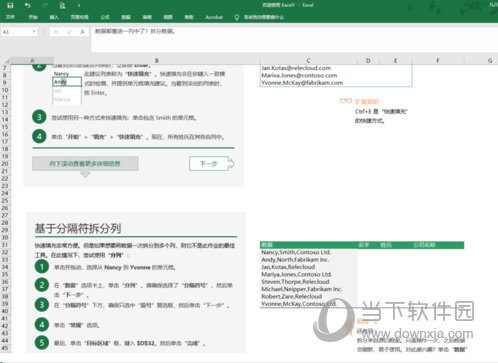Open the Customize Quick Access Toolbar dropdown
The height and width of the screenshot is (363, 498).
(79, 6)
